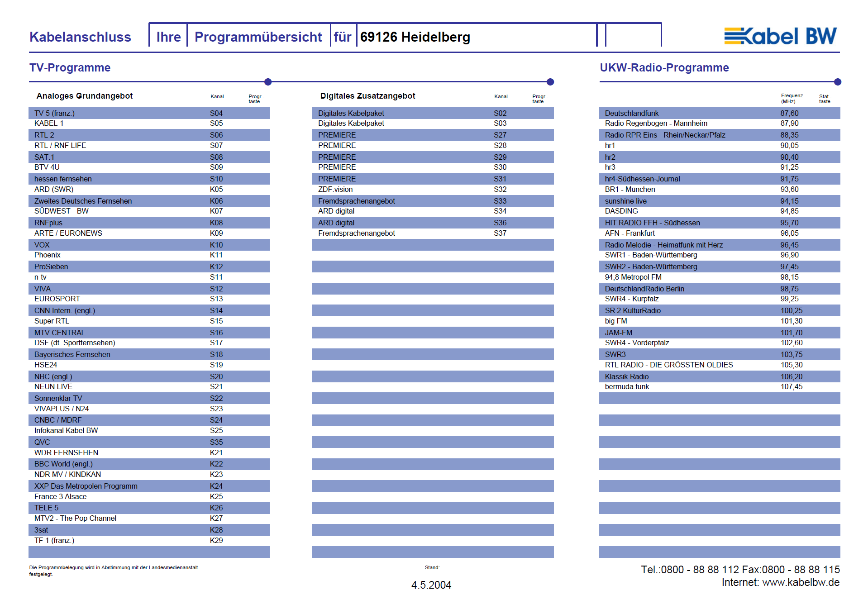The width and height of the screenshot is (868, 614).
Task: Click Radio Melodie - Heimatfunk mit Herz
Action: (720, 245)
